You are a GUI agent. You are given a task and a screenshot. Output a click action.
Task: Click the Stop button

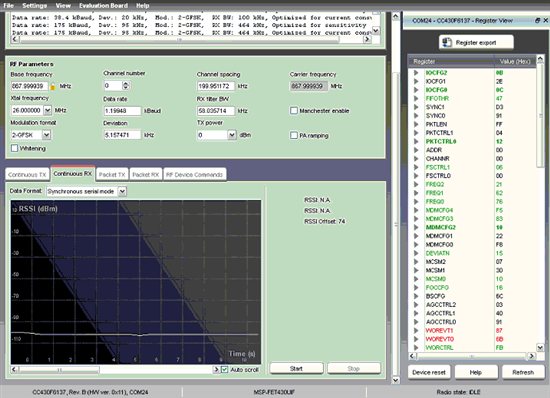pos(354,369)
